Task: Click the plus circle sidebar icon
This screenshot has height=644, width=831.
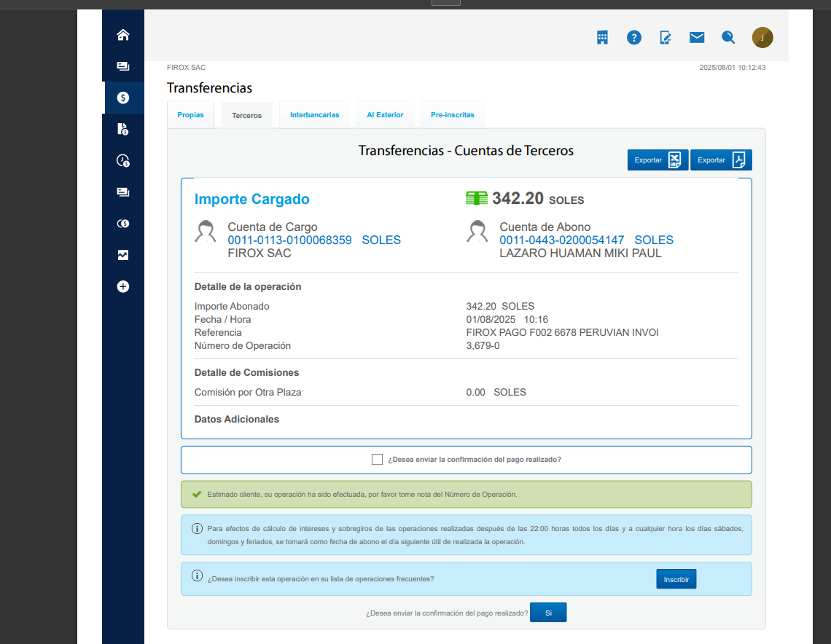Action: click(x=123, y=286)
